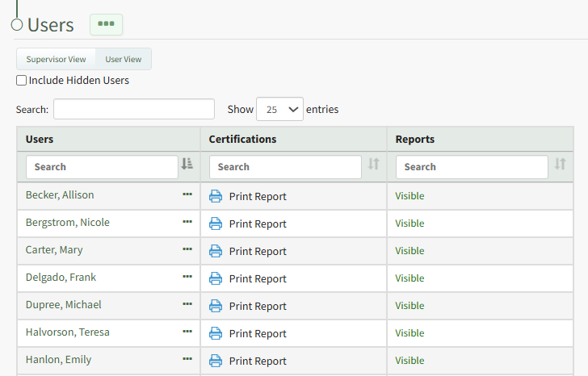The width and height of the screenshot is (588, 376).
Task: Click the Certifications column search filter box
Action: (x=284, y=167)
